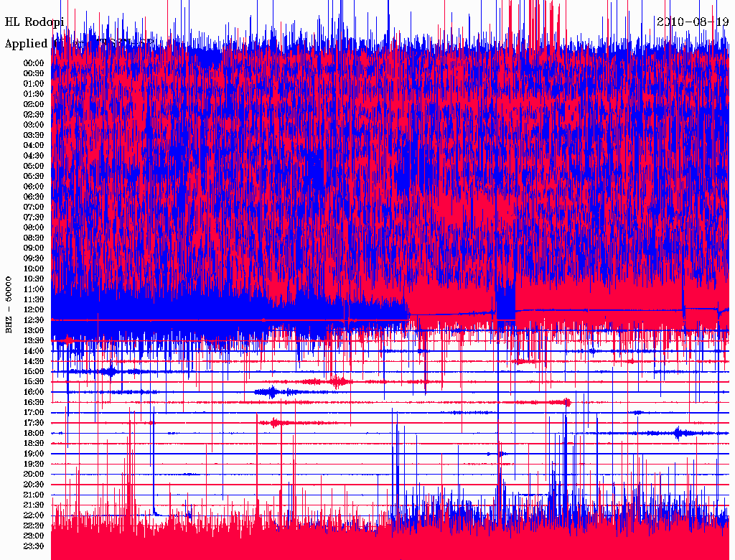Viewport: 735px width, 560px height.
Task: Select the 16:00 time label
Action: [34, 392]
